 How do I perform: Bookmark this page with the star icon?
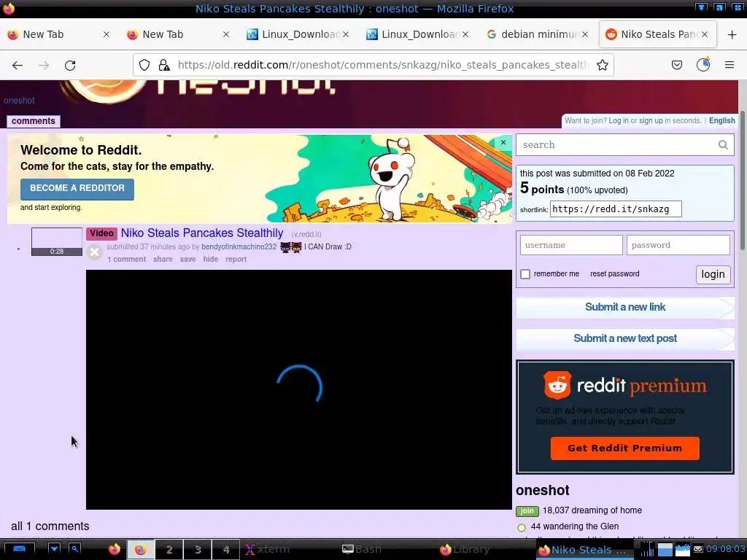coord(602,65)
